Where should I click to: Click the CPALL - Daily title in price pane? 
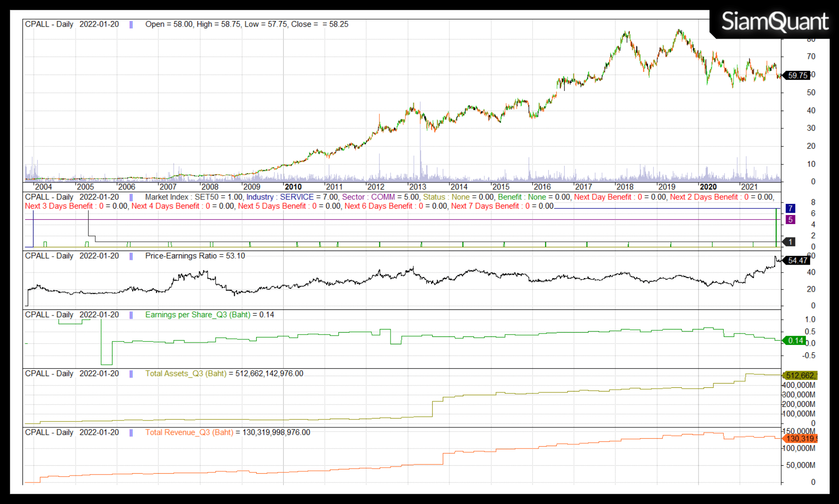(x=49, y=24)
